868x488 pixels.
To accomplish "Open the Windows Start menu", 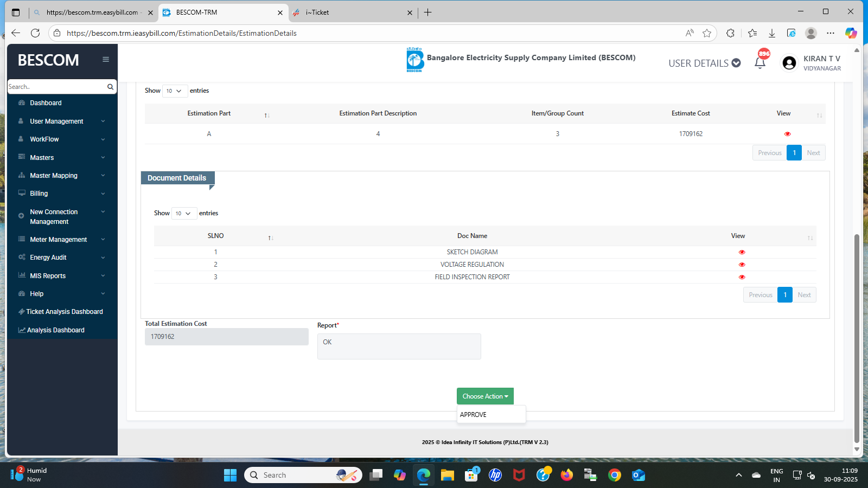I will click(x=230, y=475).
